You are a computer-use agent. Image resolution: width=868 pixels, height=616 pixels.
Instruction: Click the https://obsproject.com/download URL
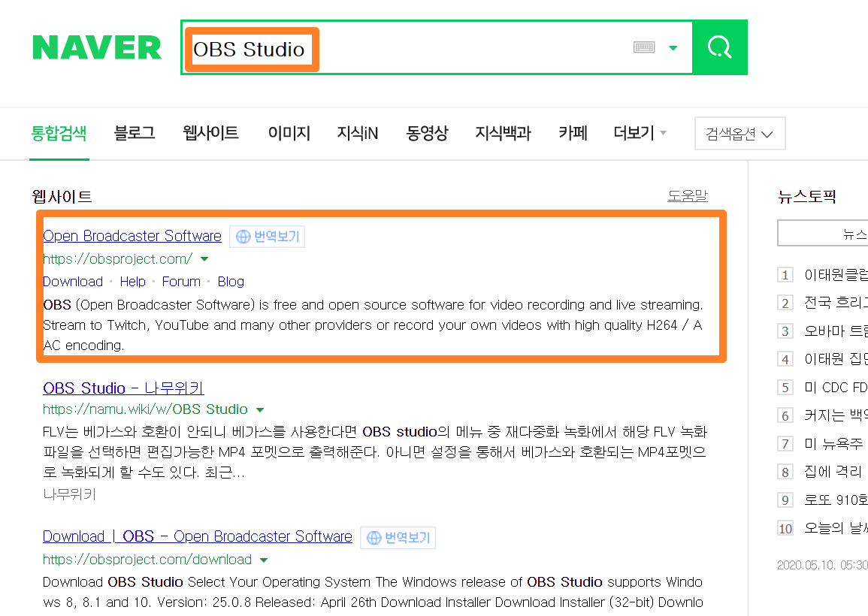click(147, 560)
